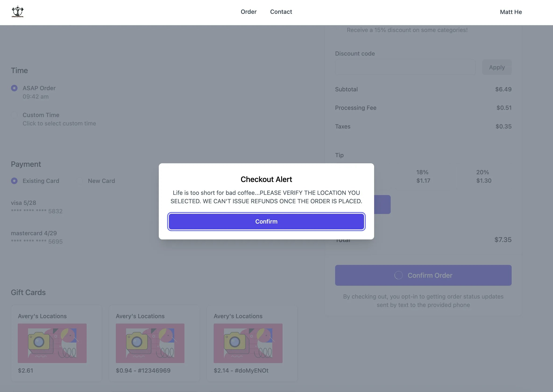Pick the mastercard ending 5695
Screen dimensions: 553x392
click(37, 237)
